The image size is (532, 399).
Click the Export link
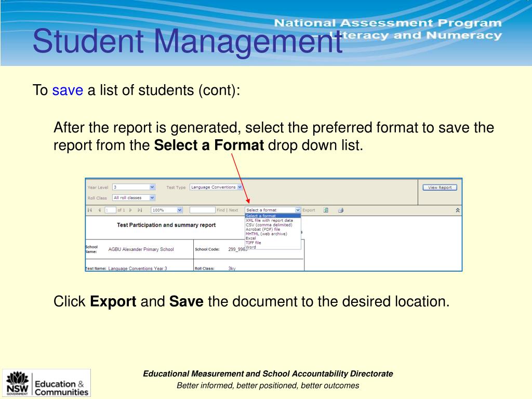pos(309,210)
